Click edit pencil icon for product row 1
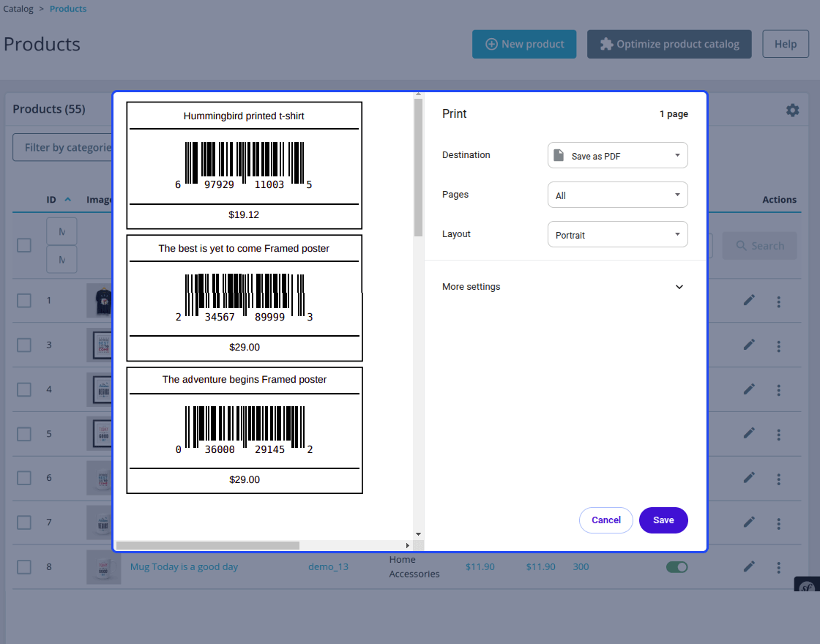820x644 pixels. pyautogui.click(x=749, y=300)
